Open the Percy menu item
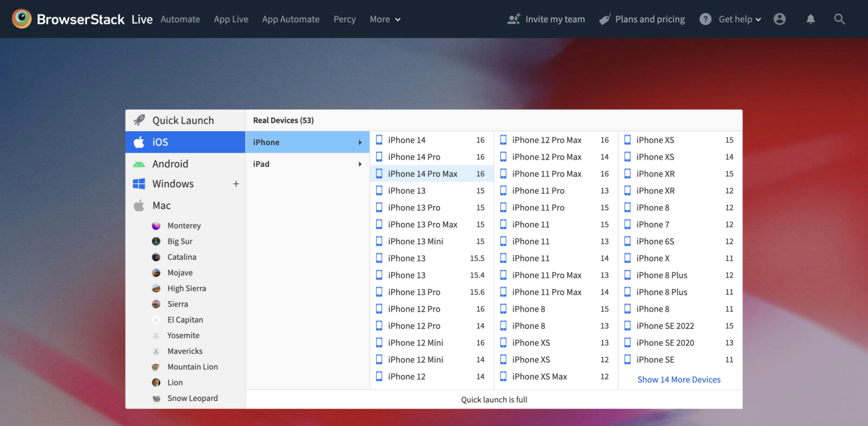This screenshot has height=426, width=868. pos(344,19)
